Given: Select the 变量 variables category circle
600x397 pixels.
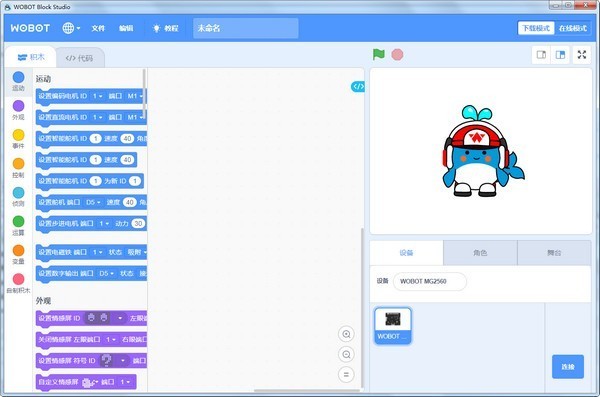Looking at the screenshot, I should click(x=18, y=250).
